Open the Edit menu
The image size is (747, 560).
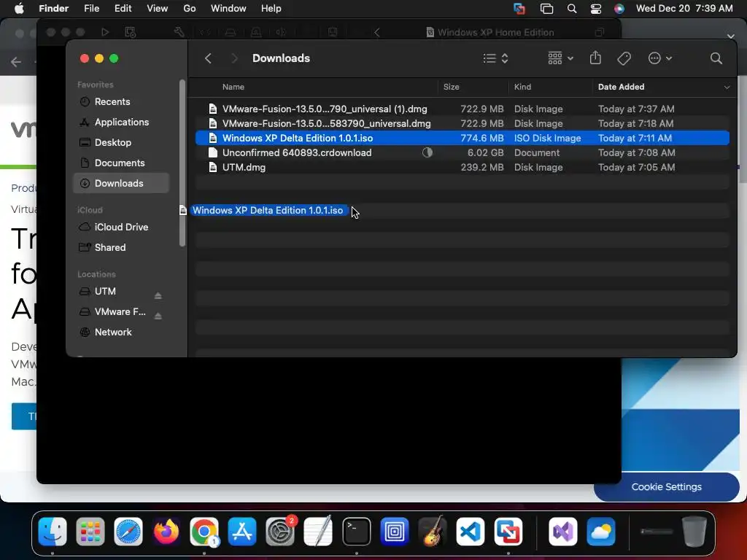(x=123, y=9)
